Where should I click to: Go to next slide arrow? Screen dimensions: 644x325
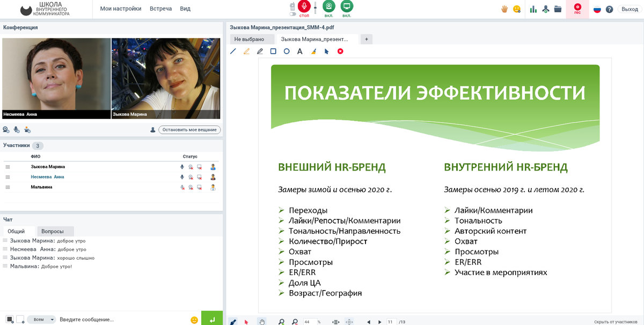coord(380,322)
